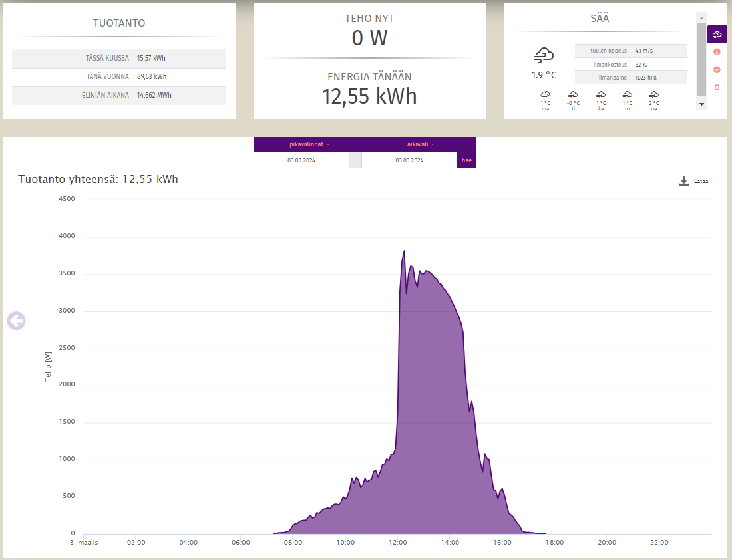Click the weather panel scrollbar thumb
Image resolution: width=732 pixels, height=560 pixels.
[701, 59]
